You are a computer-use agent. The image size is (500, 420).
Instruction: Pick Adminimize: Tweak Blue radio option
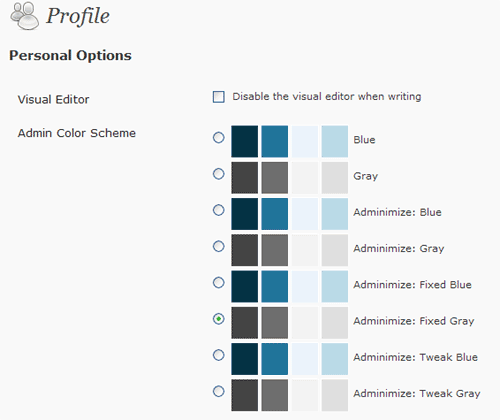pyautogui.click(x=219, y=355)
